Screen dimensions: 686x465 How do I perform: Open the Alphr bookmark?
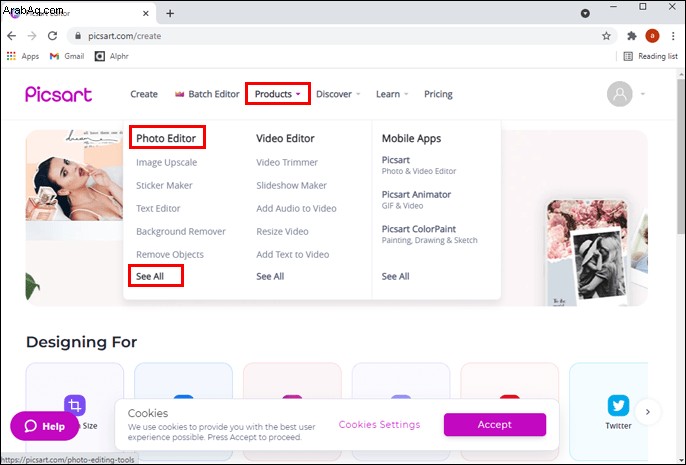[x=112, y=56]
